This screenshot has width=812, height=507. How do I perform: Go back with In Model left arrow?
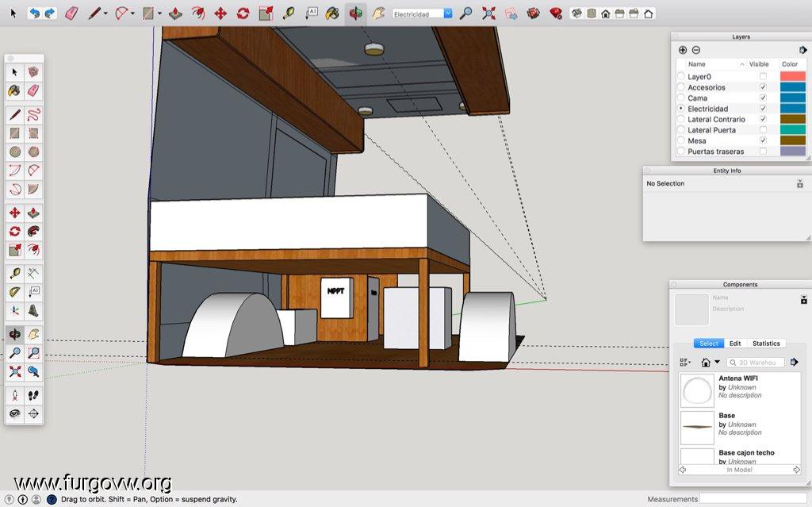click(x=683, y=470)
